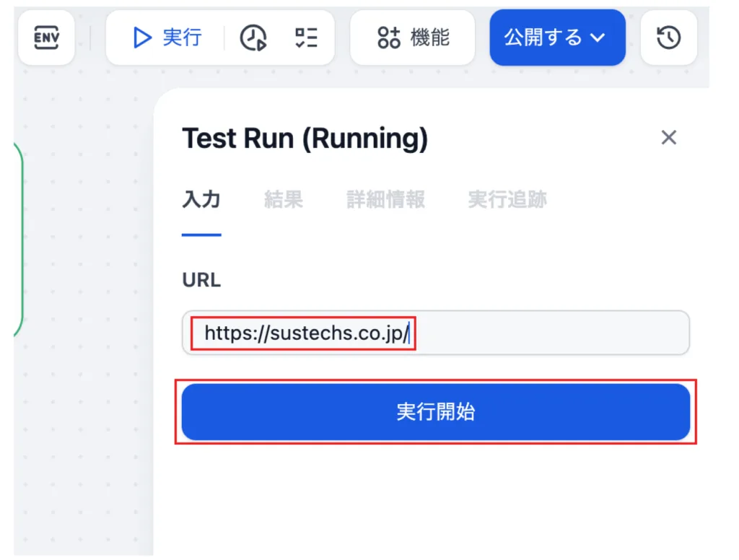Expand the chevron on 公開する
The image size is (739, 560).
pyautogui.click(x=598, y=38)
